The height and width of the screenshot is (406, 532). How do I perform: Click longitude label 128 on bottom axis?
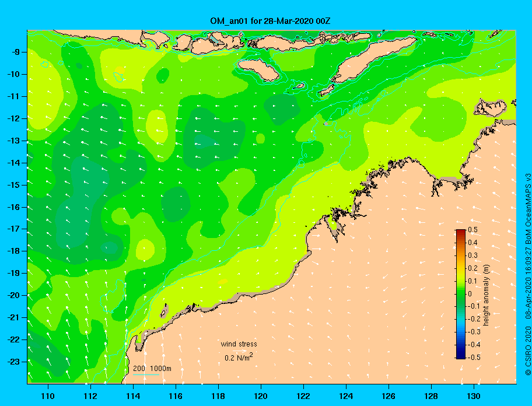(x=431, y=396)
